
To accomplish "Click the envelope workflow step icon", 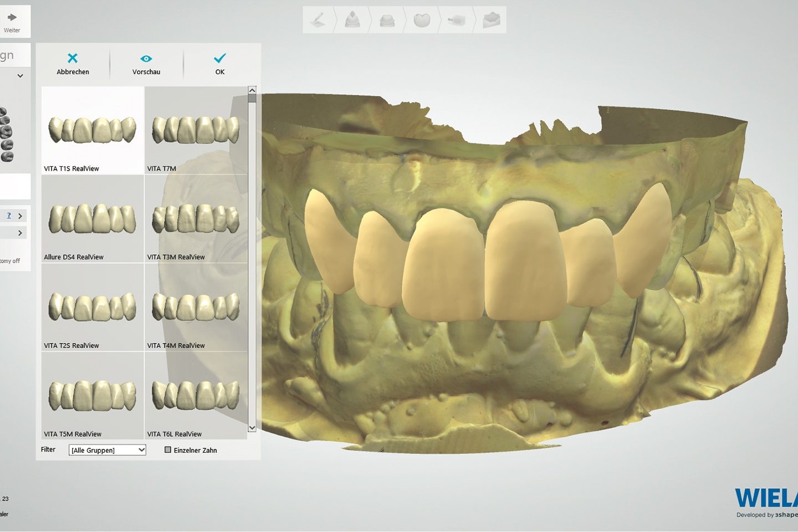I will pos(491,21).
